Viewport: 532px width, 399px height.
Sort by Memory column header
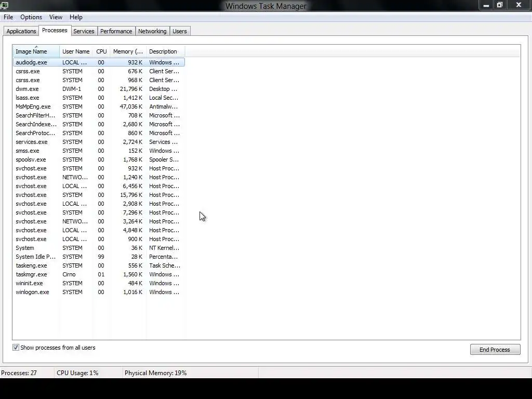(x=128, y=51)
